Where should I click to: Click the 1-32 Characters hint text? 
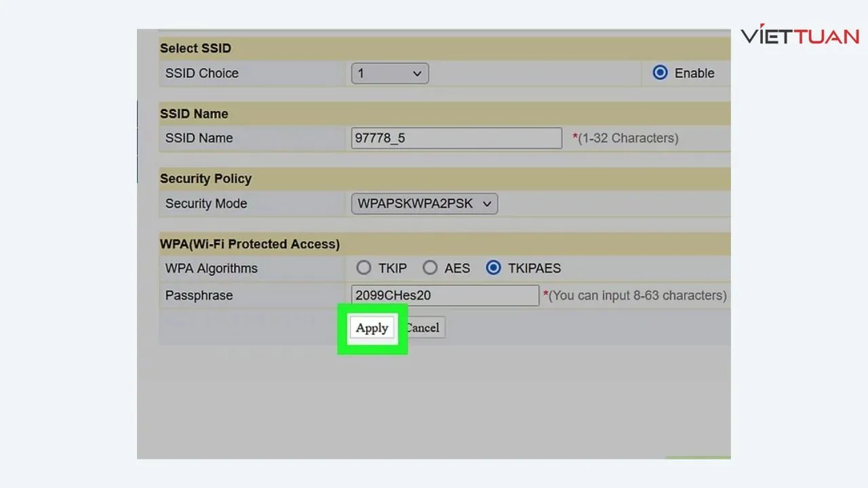[x=627, y=138]
